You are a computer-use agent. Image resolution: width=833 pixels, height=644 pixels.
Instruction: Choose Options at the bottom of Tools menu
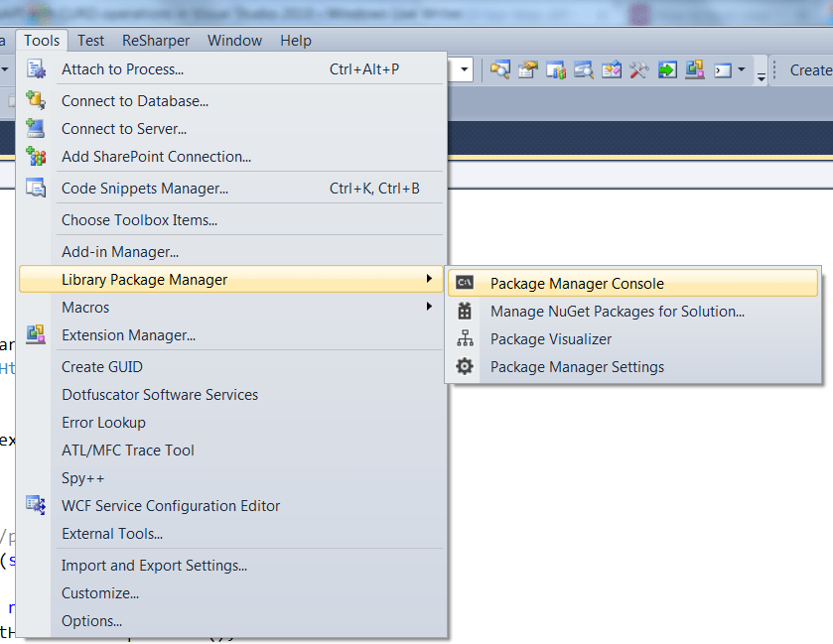coord(91,621)
